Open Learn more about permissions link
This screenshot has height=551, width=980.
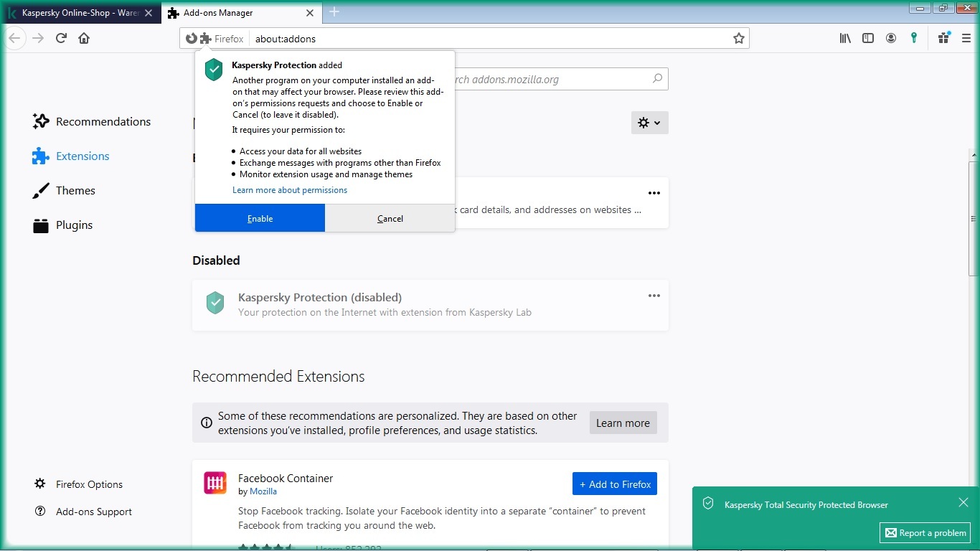click(290, 190)
